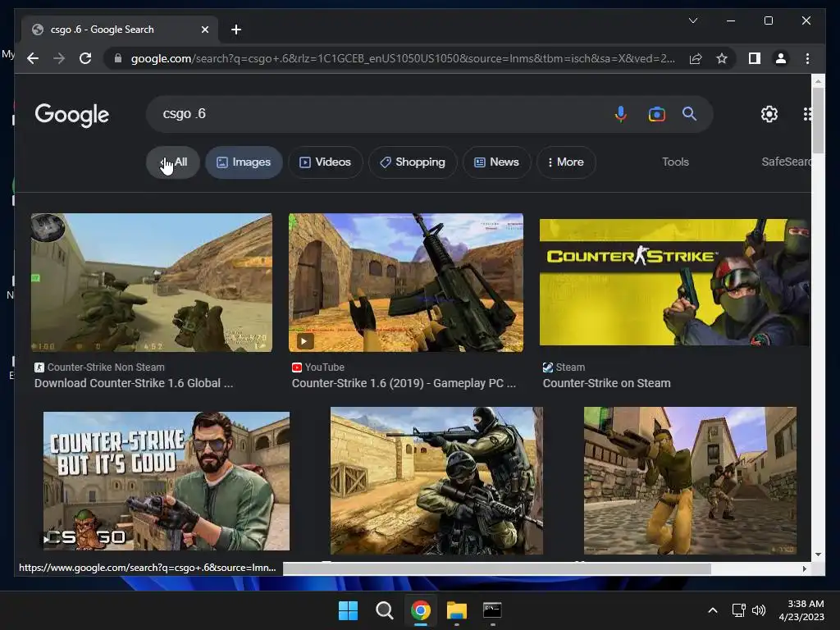
Task: Search by image using camera icon
Action: point(656,114)
